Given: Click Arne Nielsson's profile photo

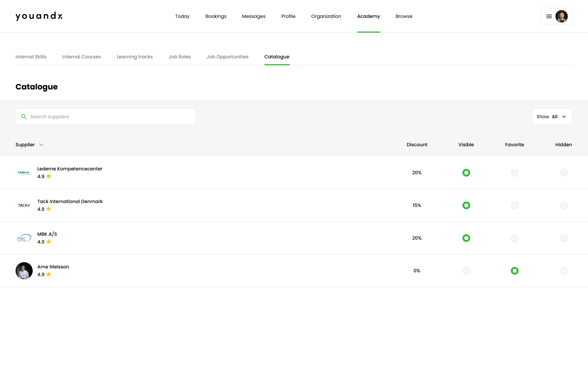Looking at the screenshot, I should pyautogui.click(x=24, y=271).
